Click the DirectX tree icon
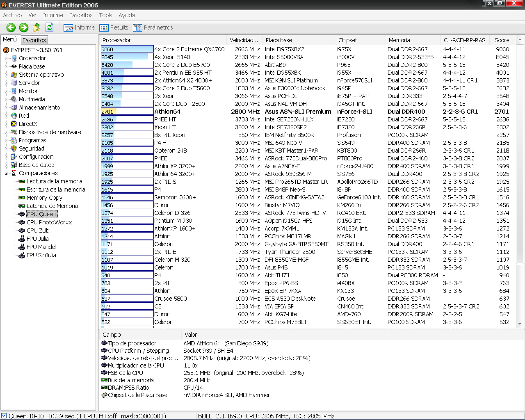 tap(14, 124)
